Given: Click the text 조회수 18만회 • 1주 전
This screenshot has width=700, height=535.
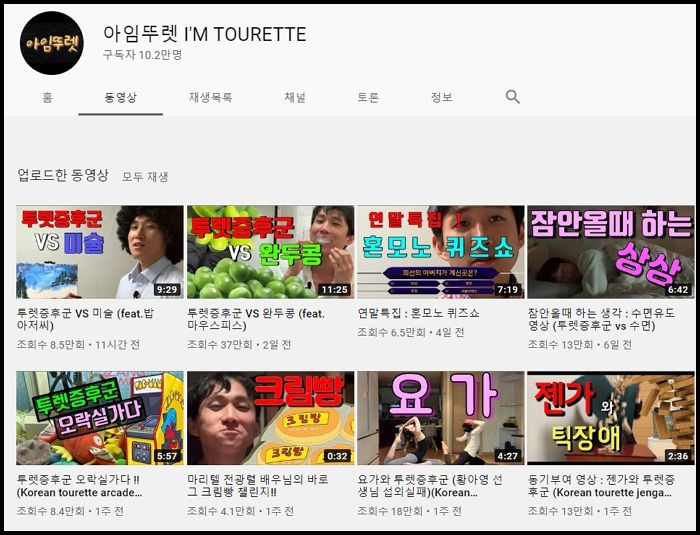Looking at the screenshot, I should [409, 511].
